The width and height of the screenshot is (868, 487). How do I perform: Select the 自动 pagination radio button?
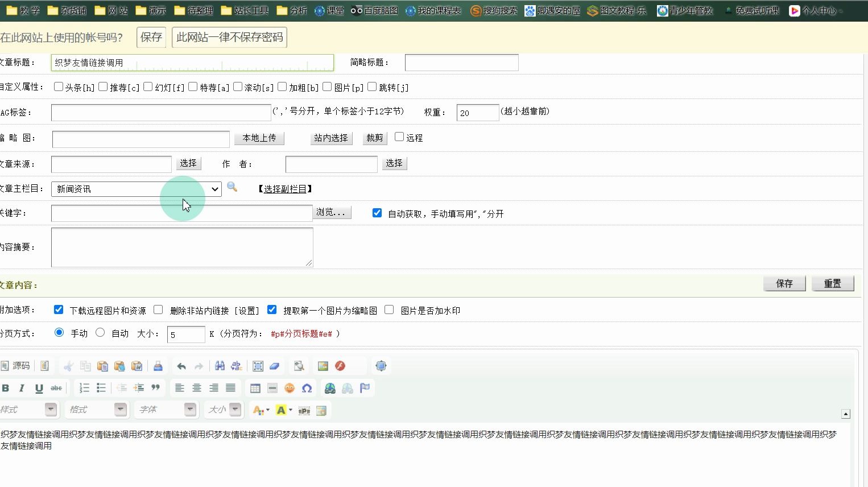tap(100, 332)
